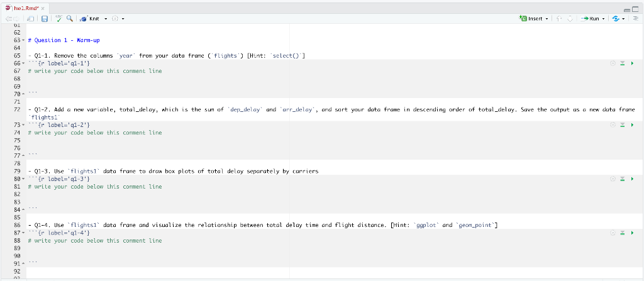Screen dimensions: 644x281
Task: Open Insert chunk language dropdown arrow
Action: (547, 19)
